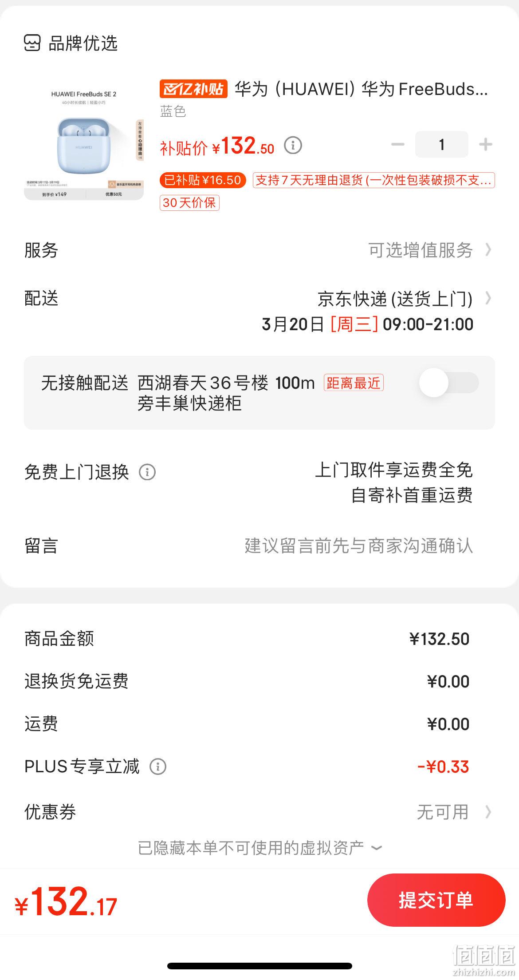Tap the 30天价保 tag
This screenshot has width=519, height=980.
point(189,203)
